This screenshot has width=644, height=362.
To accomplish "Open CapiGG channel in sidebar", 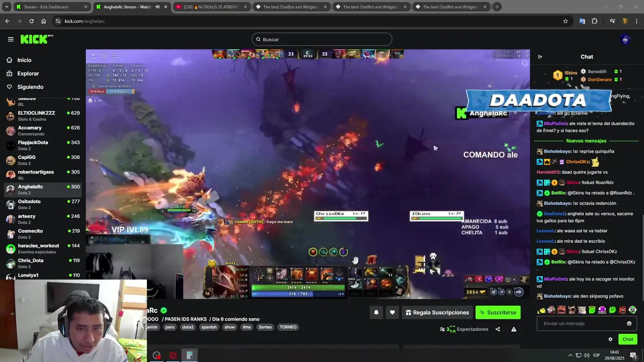I will tap(43, 160).
